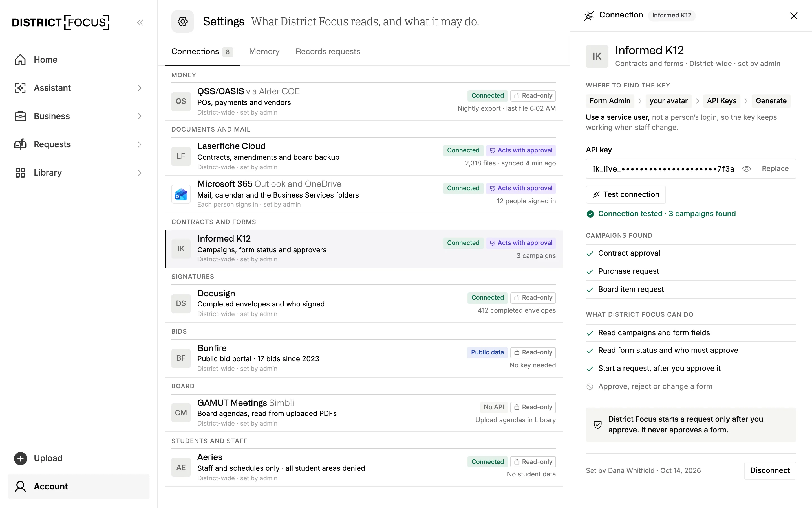Image resolution: width=812 pixels, height=508 pixels.
Task: Click the plug icon in Connection header
Action: [589, 16]
